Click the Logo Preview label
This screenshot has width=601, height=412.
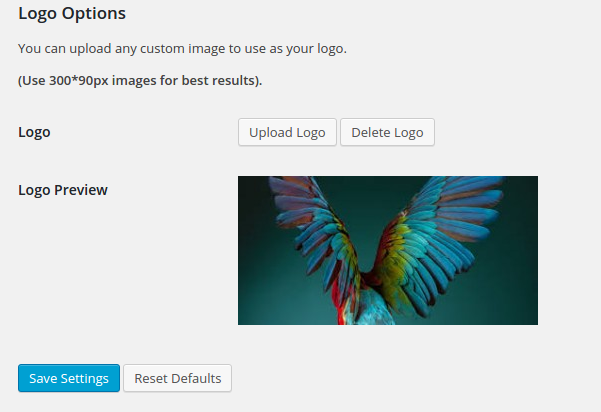63,190
